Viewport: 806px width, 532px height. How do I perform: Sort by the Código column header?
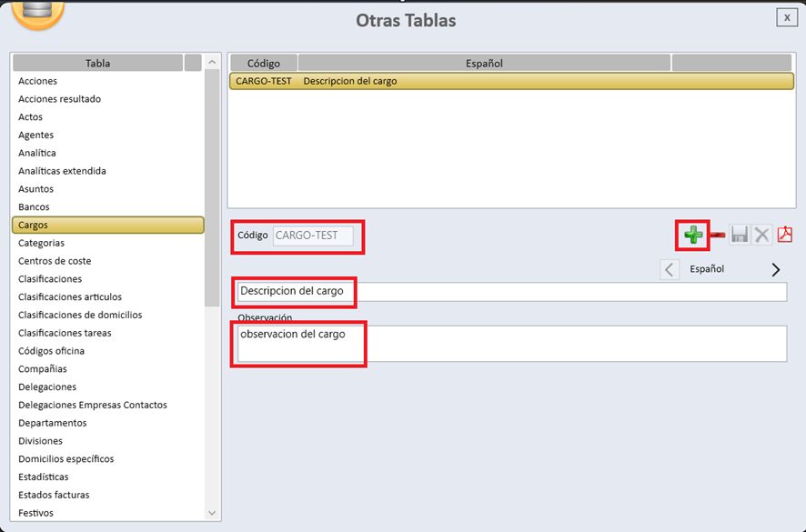click(x=264, y=63)
